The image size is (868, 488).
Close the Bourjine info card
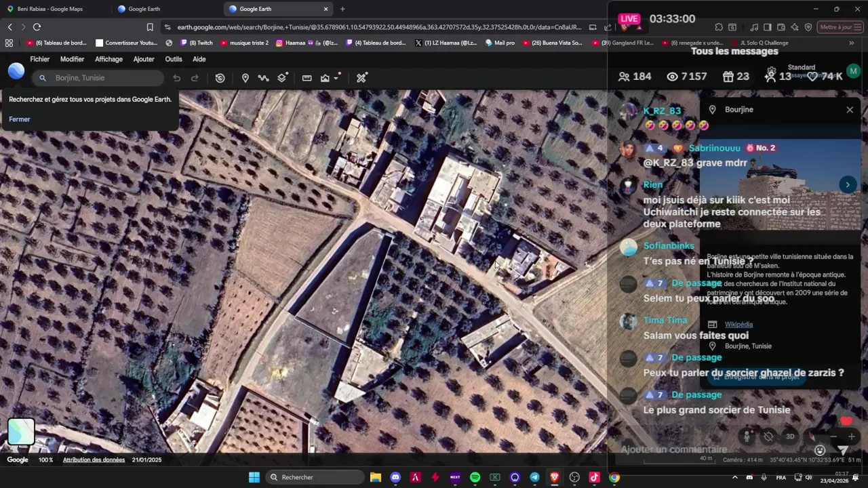(x=850, y=109)
